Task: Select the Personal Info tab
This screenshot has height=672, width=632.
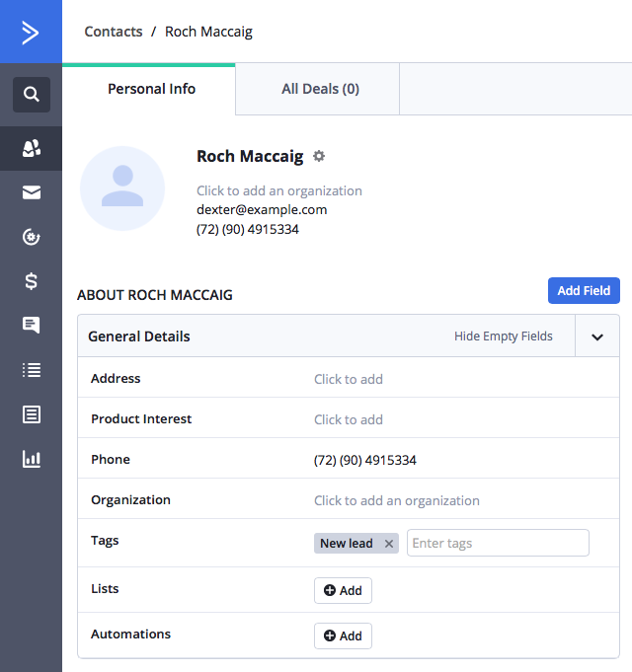Action: tap(151, 89)
